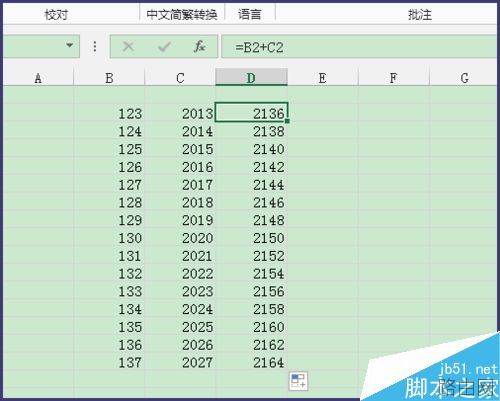Open the 语言 ribbon group
The width and height of the screenshot is (500, 401).
click(249, 15)
